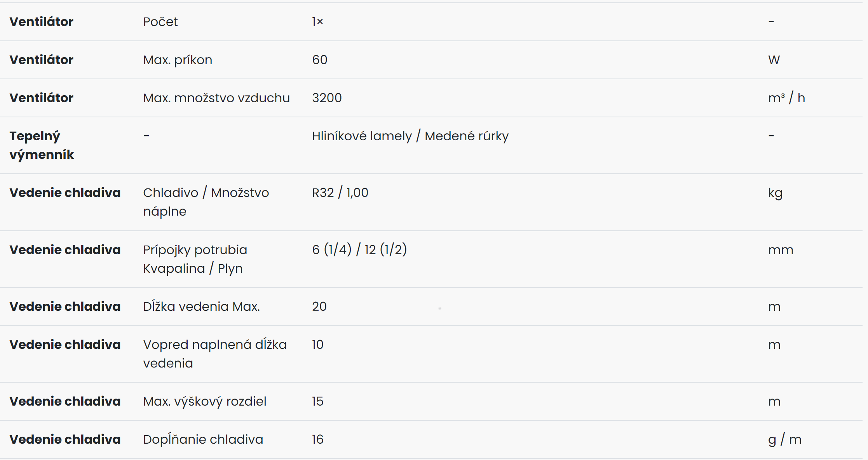
Task: Click the W unit in príkon row
Action: [x=774, y=60]
